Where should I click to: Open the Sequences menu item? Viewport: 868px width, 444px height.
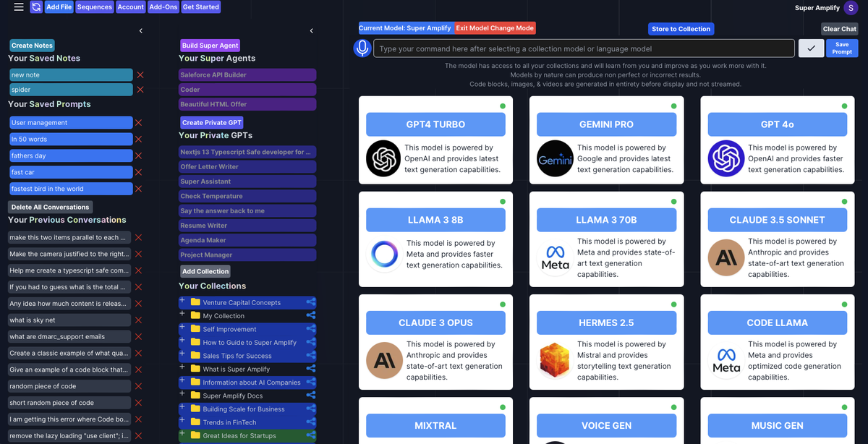(x=95, y=7)
